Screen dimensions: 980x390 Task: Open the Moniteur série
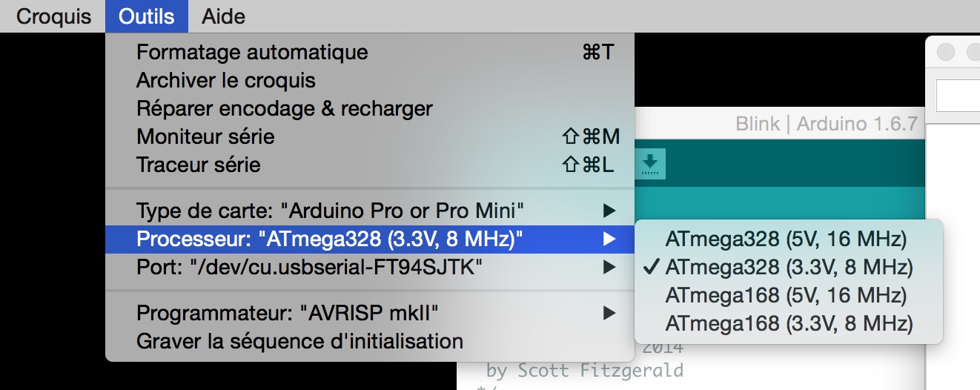205,137
